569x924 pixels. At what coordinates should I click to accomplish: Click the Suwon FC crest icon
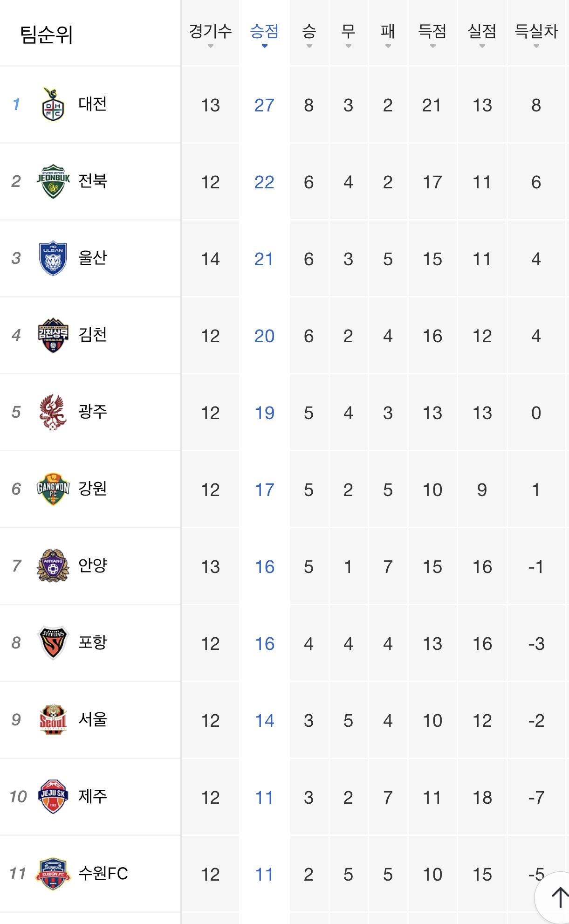coord(53,874)
